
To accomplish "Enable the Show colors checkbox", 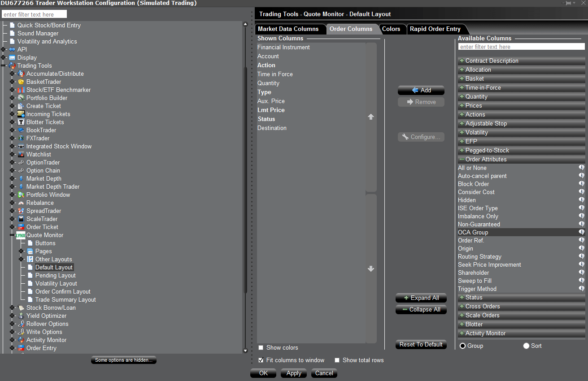I will (261, 348).
